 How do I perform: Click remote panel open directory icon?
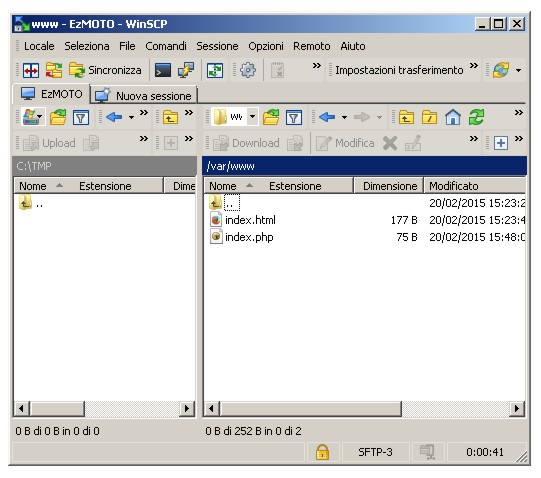(x=271, y=117)
